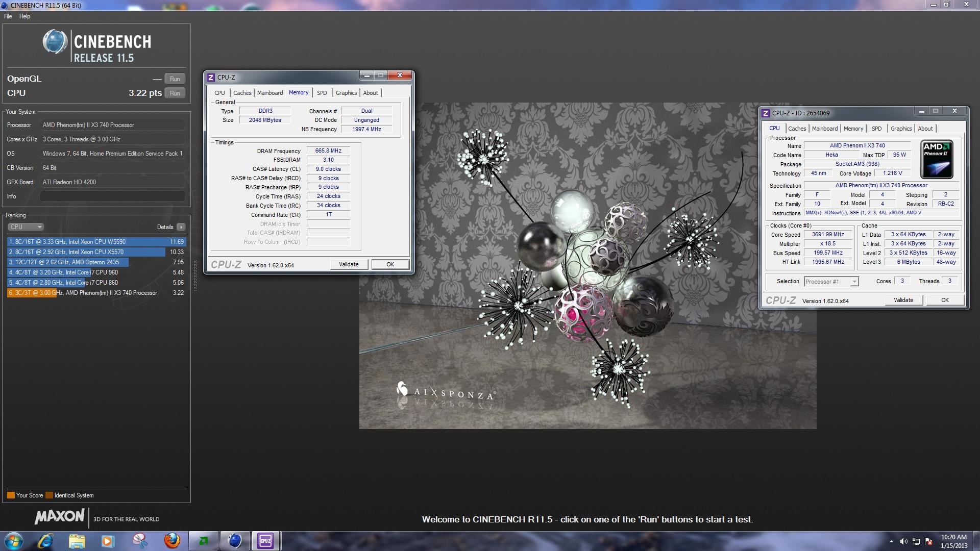The image size is (980, 551).
Task: Switch to Cinebench via its taskbar icon
Action: tap(235, 541)
